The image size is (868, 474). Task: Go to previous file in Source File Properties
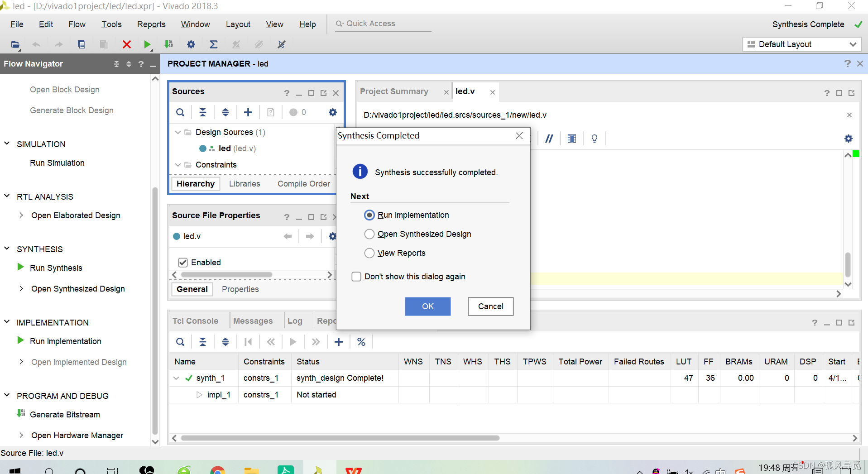[x=288, y=236]
